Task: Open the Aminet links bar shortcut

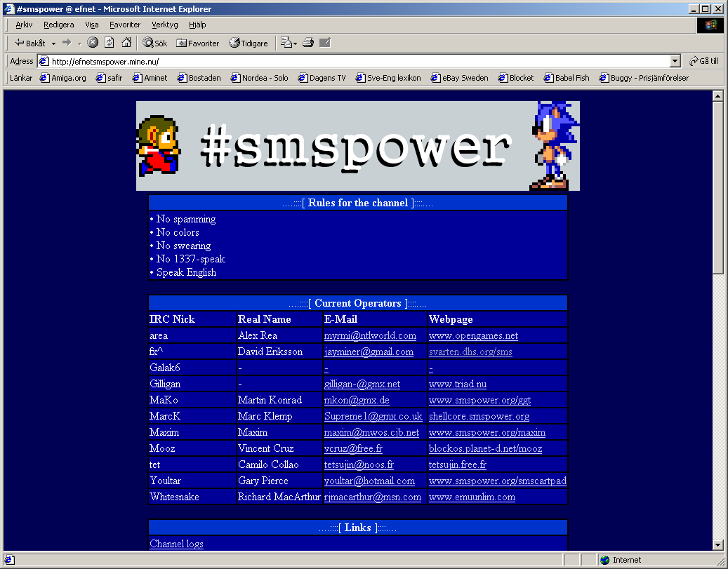Action: 150,78
